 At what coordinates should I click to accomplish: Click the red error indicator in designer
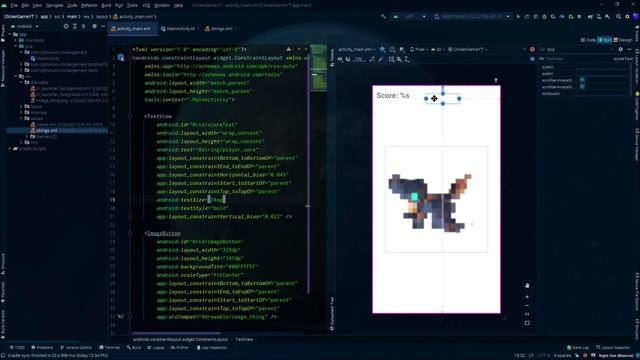532,49
